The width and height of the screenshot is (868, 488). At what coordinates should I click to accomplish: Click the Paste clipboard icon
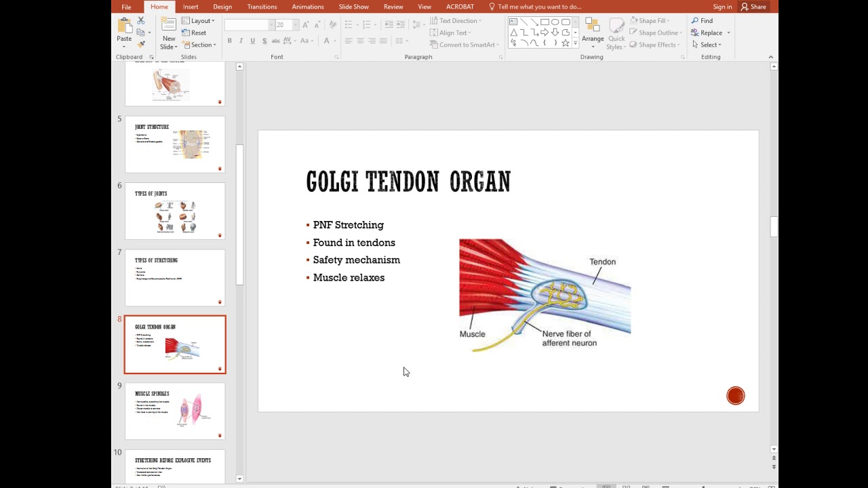(125, 26)
